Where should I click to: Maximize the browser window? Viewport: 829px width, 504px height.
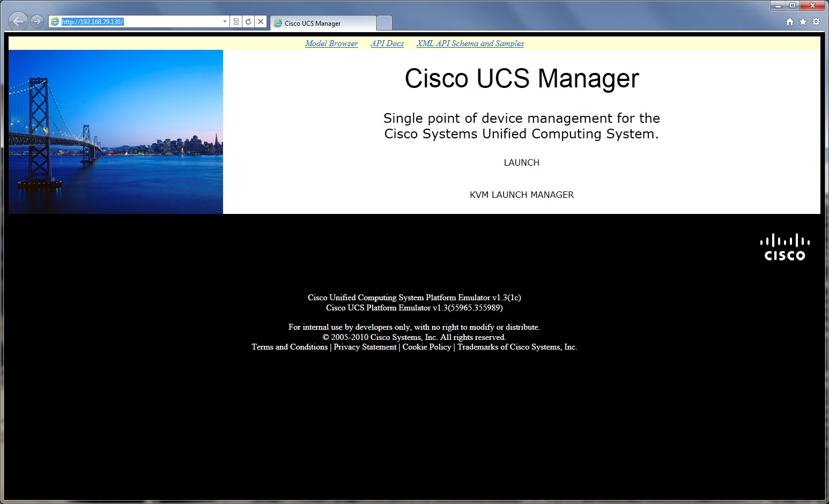[793, 5]
